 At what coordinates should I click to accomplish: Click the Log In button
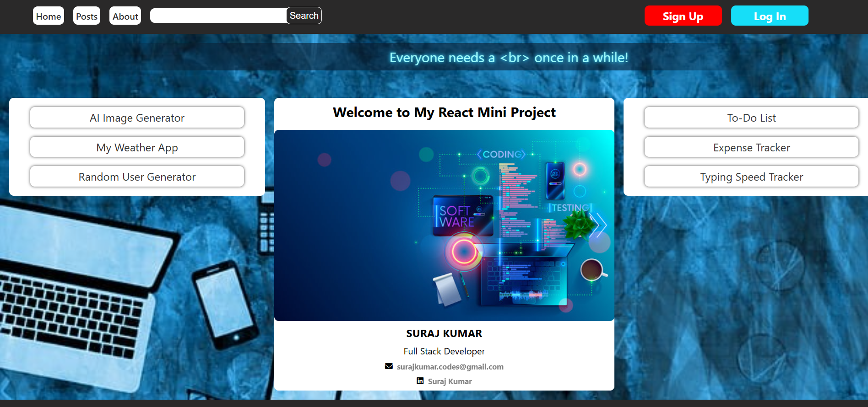pos(770,16)
